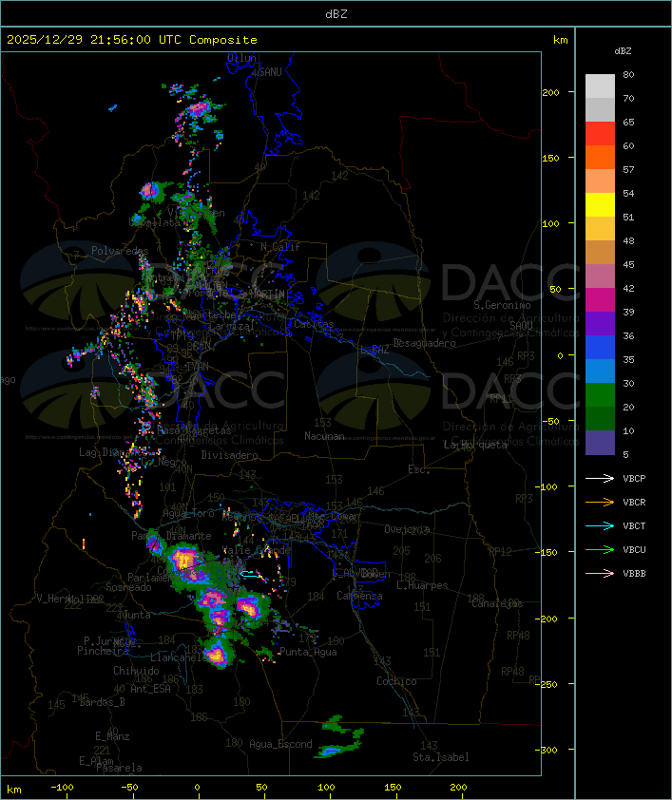Click the white VBCP arrow icon

click(x=600, y=478)
